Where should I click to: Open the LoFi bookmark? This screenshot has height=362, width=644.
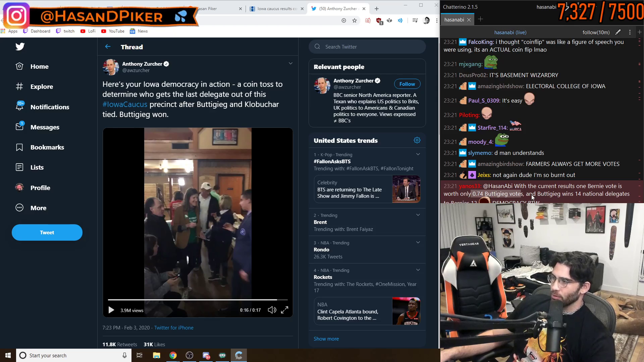[x=88, y=31]
